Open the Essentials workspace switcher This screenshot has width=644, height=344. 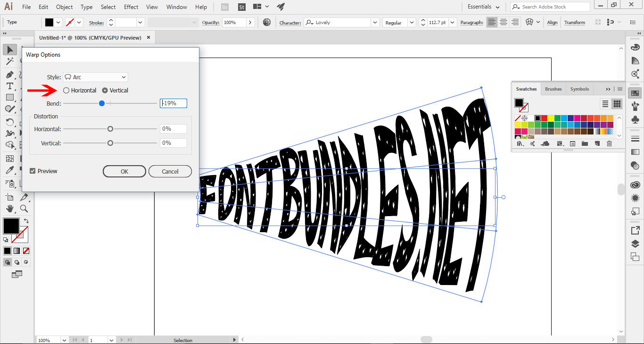[x=483, y=7]
